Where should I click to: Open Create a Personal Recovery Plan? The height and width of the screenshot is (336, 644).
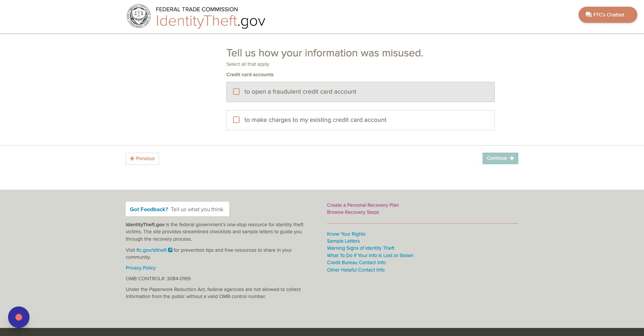click(363, 205)
